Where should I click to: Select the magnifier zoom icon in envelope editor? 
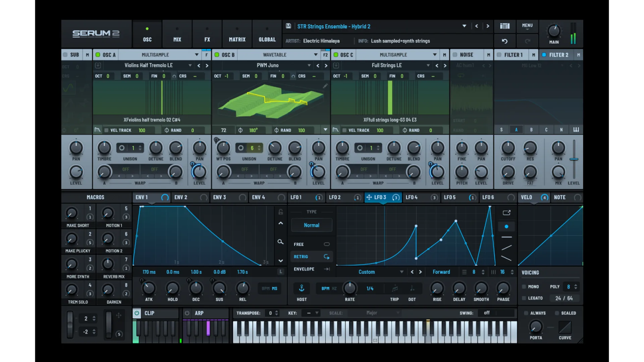280,242
